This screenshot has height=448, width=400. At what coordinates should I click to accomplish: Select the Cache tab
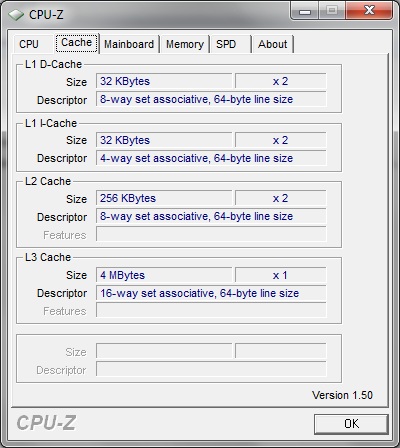click(x=77, y=43)
